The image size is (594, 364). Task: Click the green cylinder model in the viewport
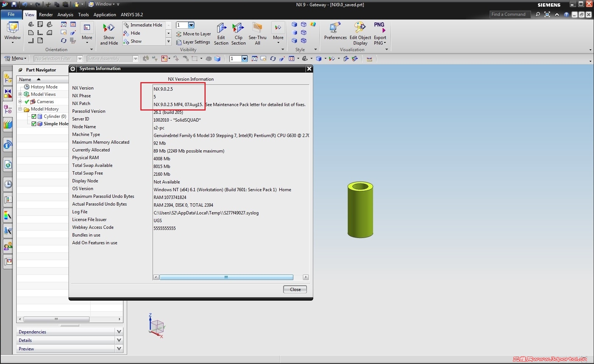pos(360,209)
